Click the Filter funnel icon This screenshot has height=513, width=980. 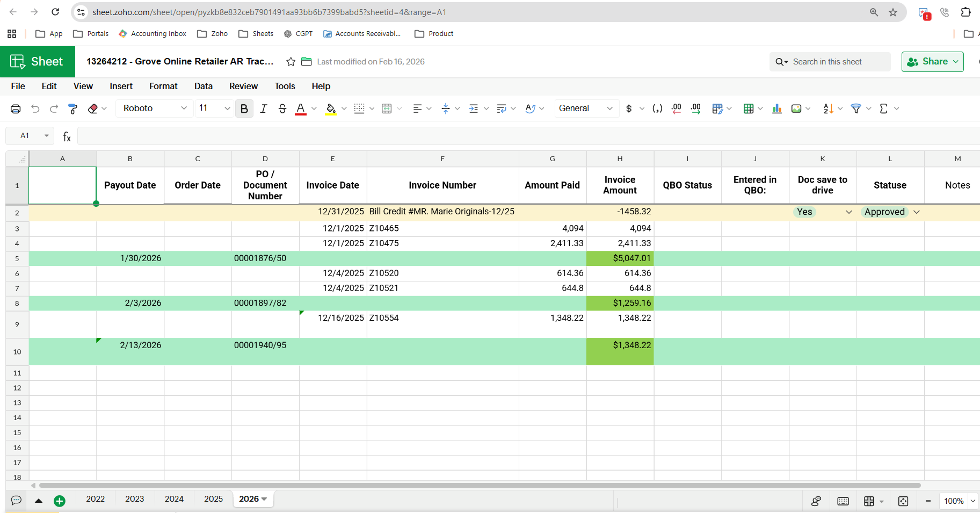click(856, 109)
